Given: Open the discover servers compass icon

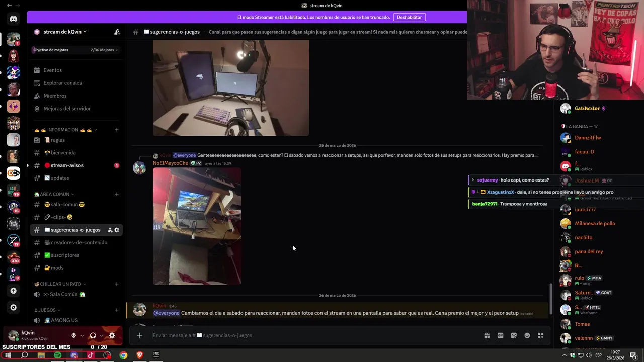Looking at the screenshot, I should pyautogui.click(x=13, y=307).
